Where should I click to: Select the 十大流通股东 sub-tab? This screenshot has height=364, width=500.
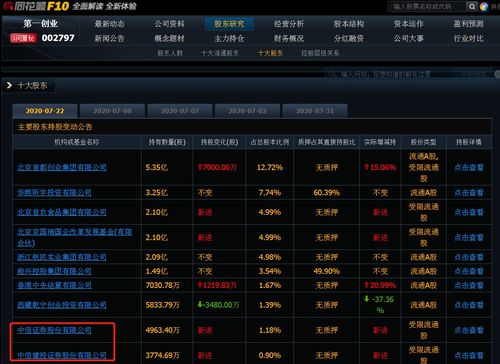(x=220, y=53)
